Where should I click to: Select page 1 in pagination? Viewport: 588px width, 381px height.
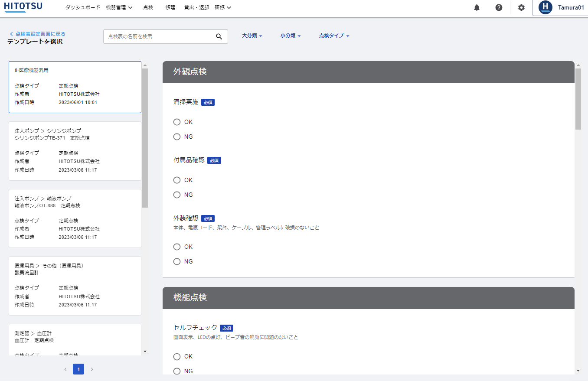tap(78, 369)
